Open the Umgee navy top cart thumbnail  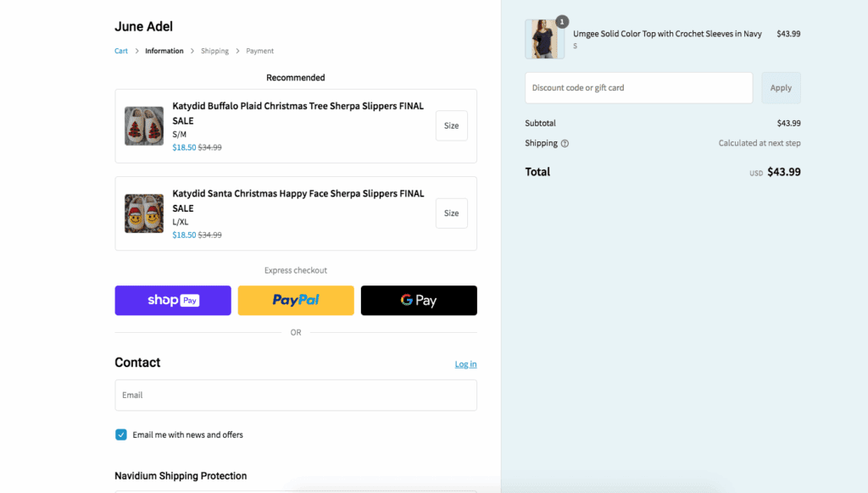coord(544,40)
